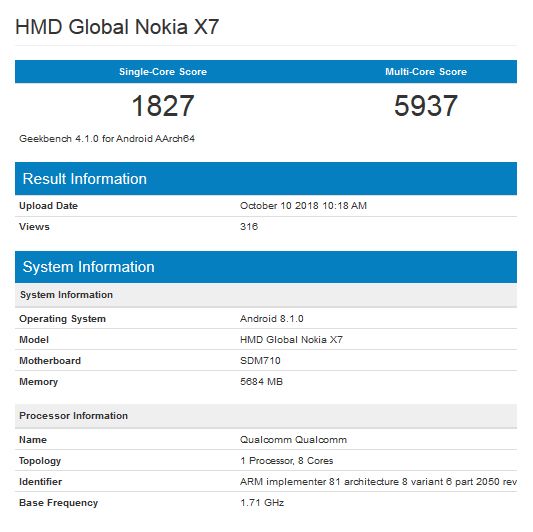Select the Views label
This screenshot has width=533, height=532.
(34, 227)
